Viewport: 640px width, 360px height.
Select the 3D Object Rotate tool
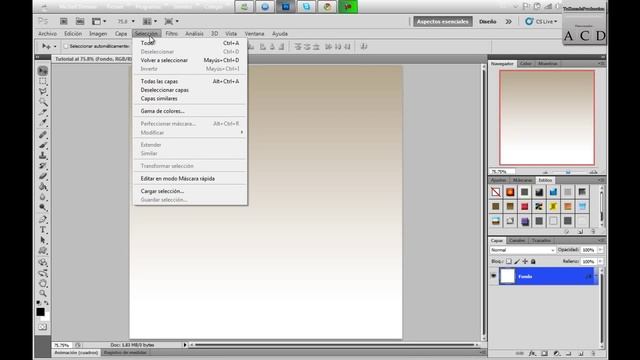[43, 263]
